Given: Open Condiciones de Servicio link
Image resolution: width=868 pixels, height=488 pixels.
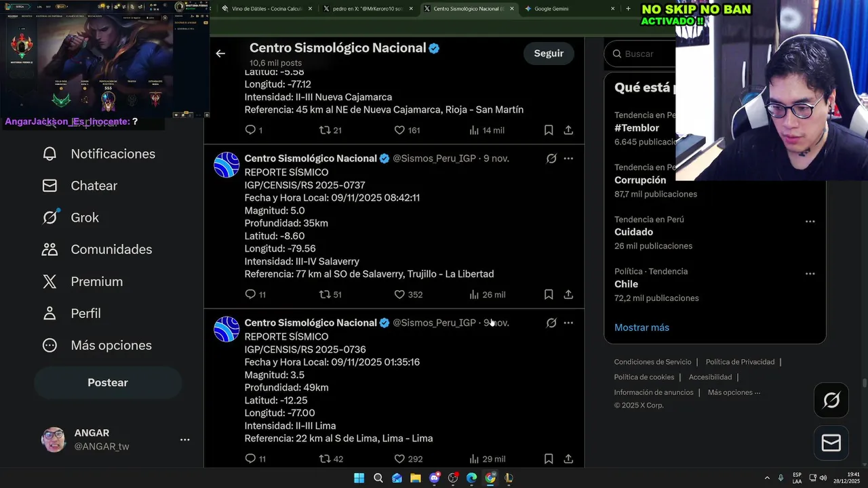Looking at the screenshot, I should [652, 362].
